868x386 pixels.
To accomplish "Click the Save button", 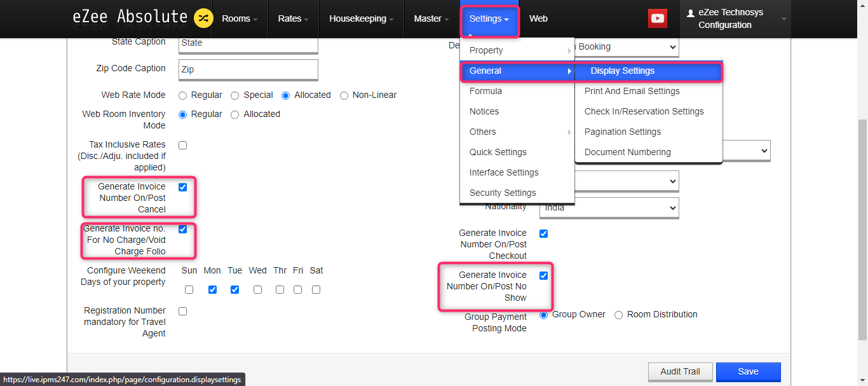I will point(748,372).
